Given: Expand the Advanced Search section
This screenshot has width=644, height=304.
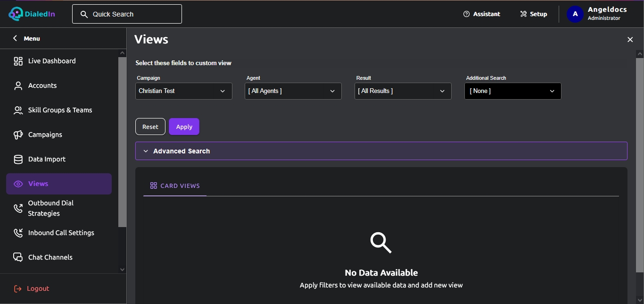Looking at the screenshot, I should click(x=381, y=151).
